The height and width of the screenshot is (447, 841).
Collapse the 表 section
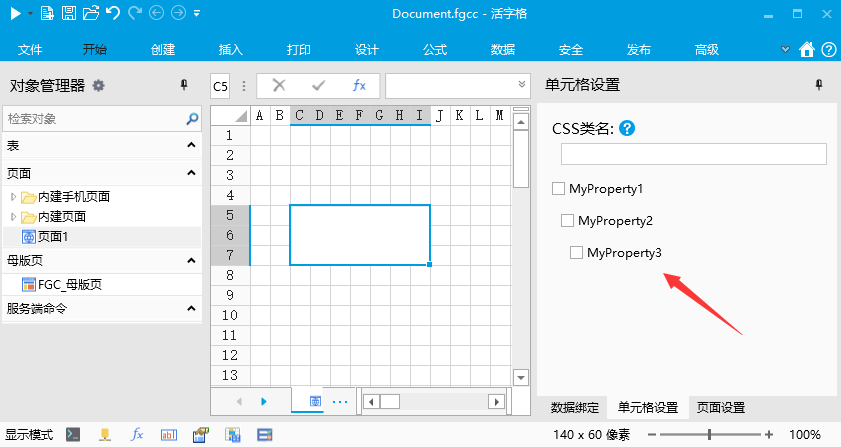(191, 145)
